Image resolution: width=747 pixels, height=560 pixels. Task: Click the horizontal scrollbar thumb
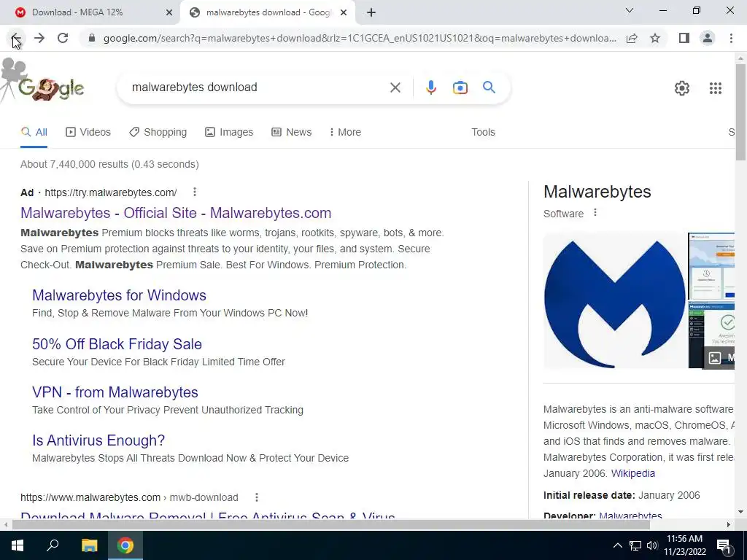331,524
